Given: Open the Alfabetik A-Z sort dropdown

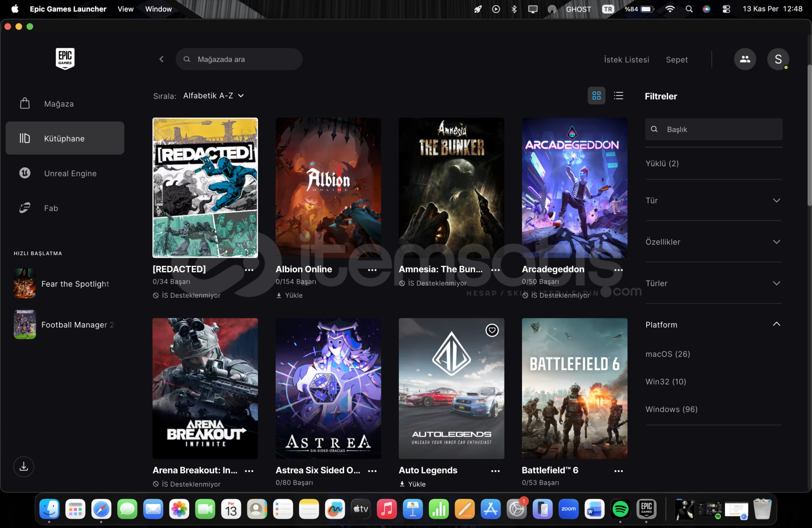Looking at the screenshot, I should point(213,96).
